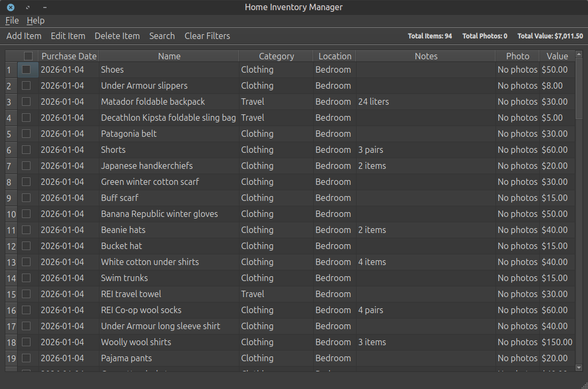Click the Category column header
This screenshot has width=588, height=389.
point(276,56)
